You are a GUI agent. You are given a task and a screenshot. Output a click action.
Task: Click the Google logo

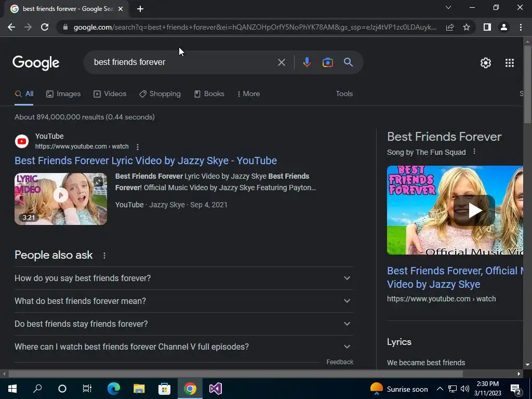[x=36, y=63]
